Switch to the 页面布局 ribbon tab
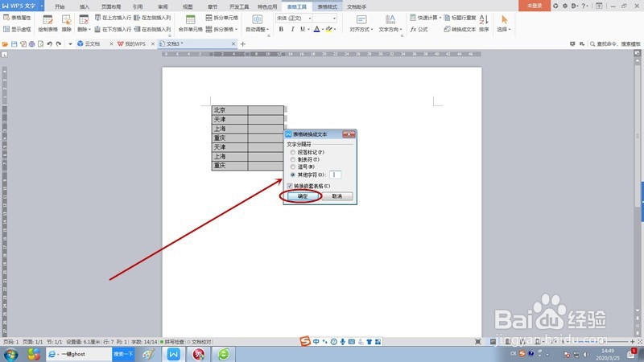 111,6
